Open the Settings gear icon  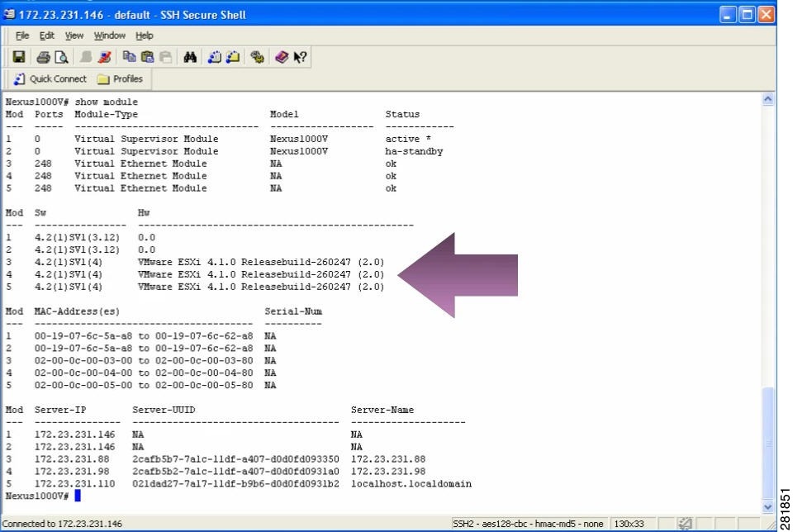[257, 57]
